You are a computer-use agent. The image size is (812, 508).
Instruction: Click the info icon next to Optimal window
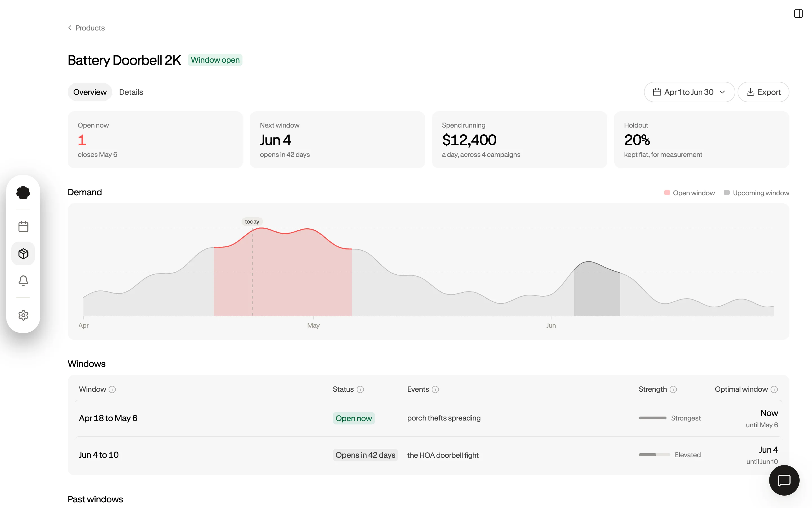(774, 389)
